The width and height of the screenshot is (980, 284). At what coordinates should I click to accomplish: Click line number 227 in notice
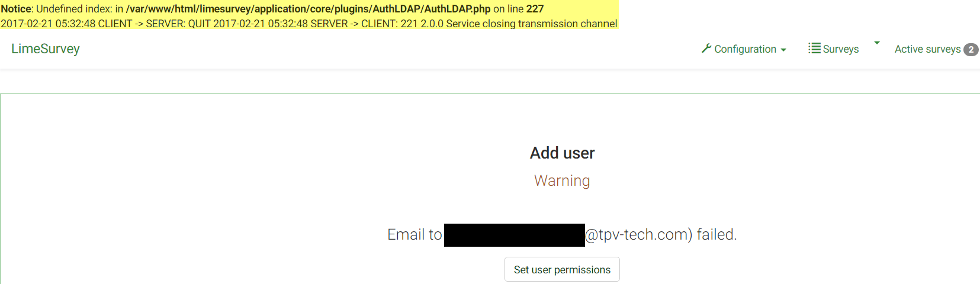pos(535,9)
